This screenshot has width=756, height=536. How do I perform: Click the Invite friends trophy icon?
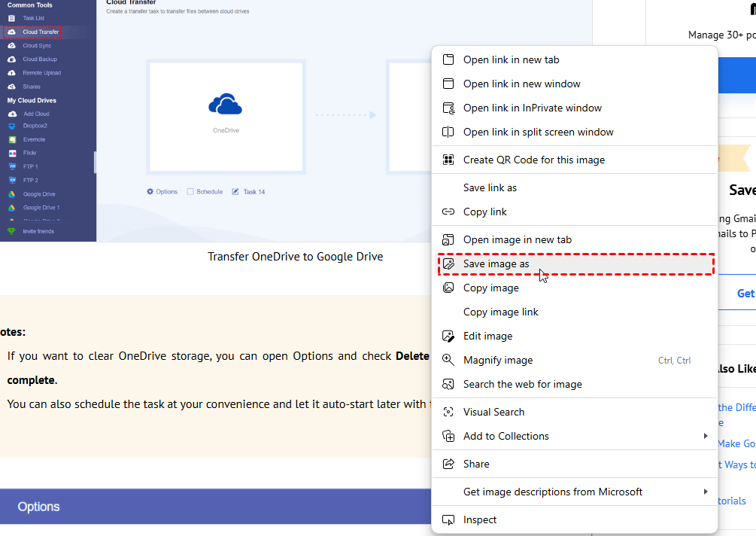11,231
